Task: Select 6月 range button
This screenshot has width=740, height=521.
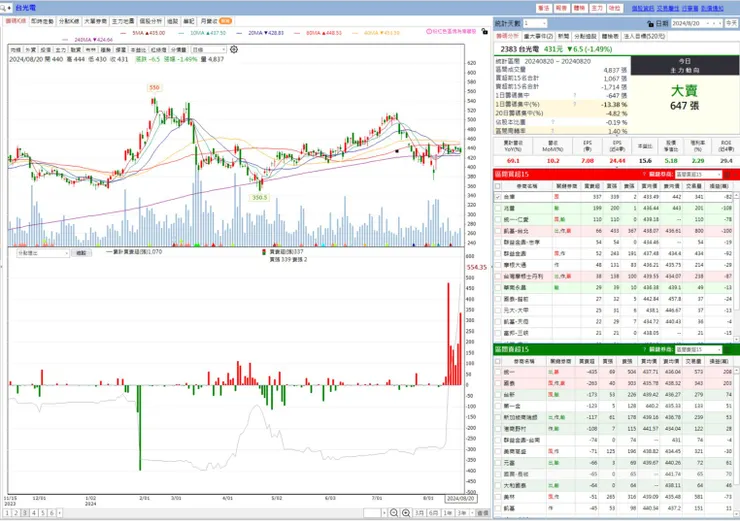Action: point(433,513)
